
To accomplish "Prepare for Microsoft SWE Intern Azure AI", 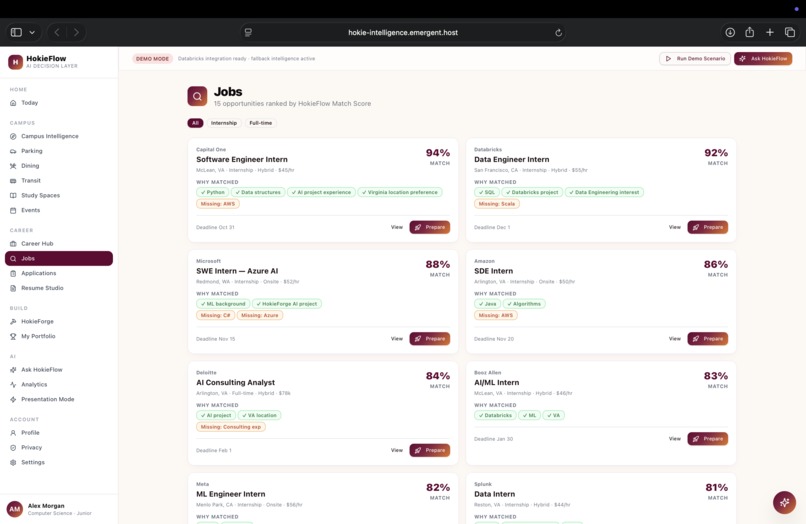I will click(x=430, y=339).
